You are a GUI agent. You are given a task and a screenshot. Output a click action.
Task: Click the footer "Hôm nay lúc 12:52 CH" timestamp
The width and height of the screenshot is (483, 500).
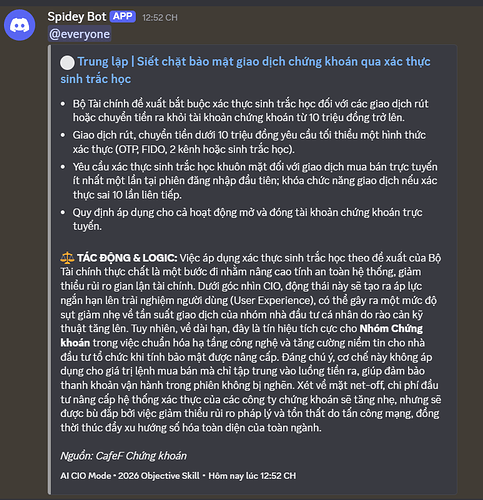pyautogui.click(x=252, y=476)
